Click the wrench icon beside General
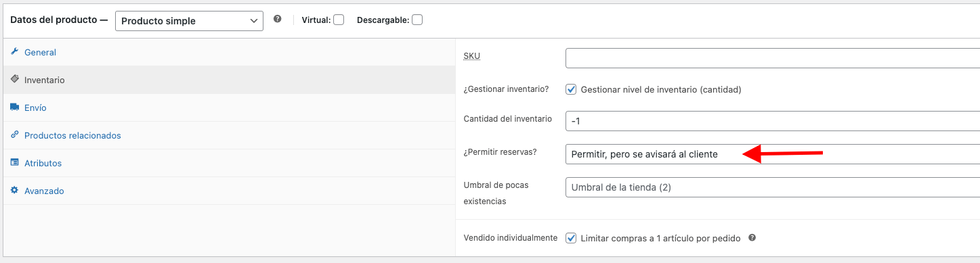 14,51
